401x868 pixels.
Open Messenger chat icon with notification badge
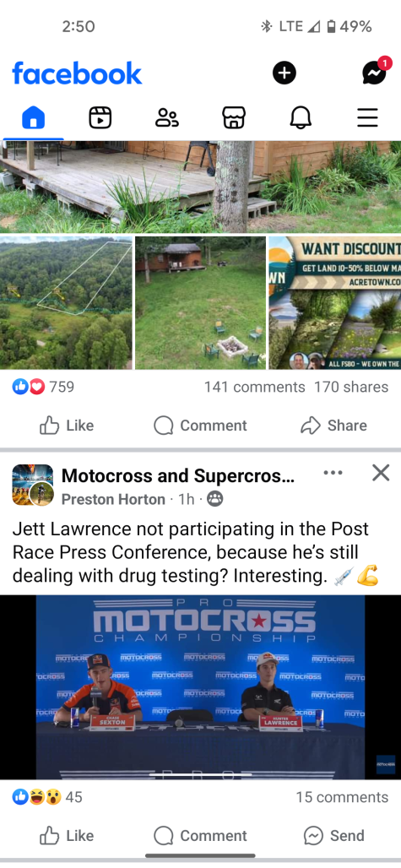pyautogui.click(x=377, y=72)
